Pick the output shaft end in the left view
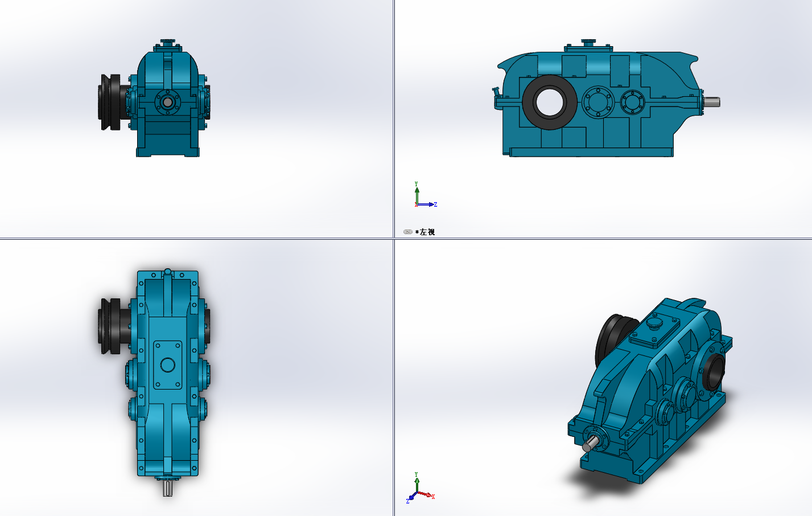Image resolution: width=812 pixels, height=516 pixels. (x=711, y=102)
